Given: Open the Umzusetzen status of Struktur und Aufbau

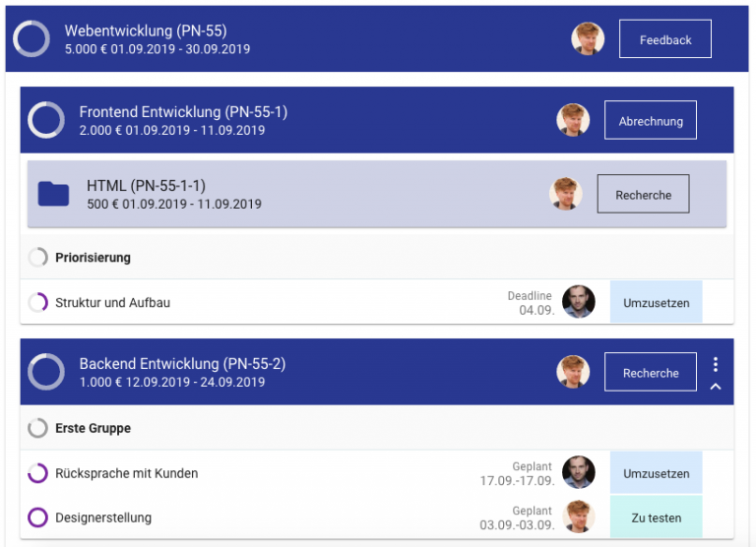Looking at the screenshot, I should pos(656,302).
